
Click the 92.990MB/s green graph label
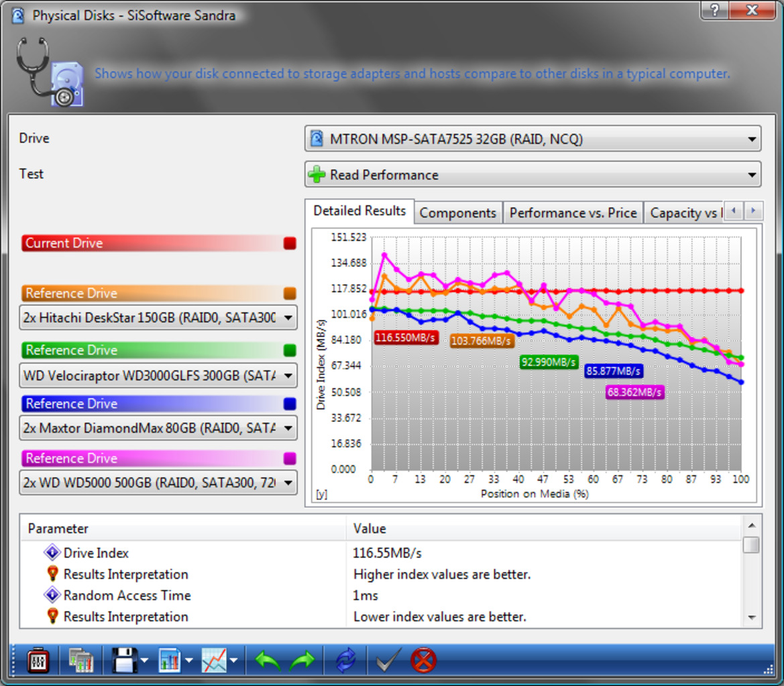(549, 361)
